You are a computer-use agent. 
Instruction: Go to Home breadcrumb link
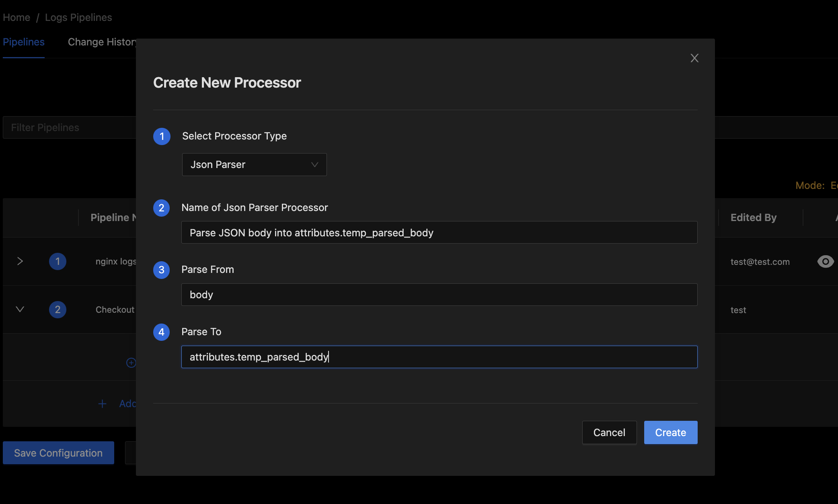click(16, 17)
